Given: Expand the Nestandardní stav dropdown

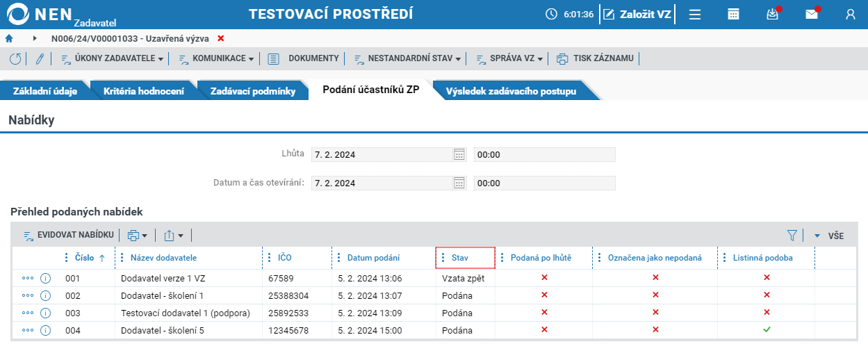Looking at the screenshot, I should click(407, 58).
